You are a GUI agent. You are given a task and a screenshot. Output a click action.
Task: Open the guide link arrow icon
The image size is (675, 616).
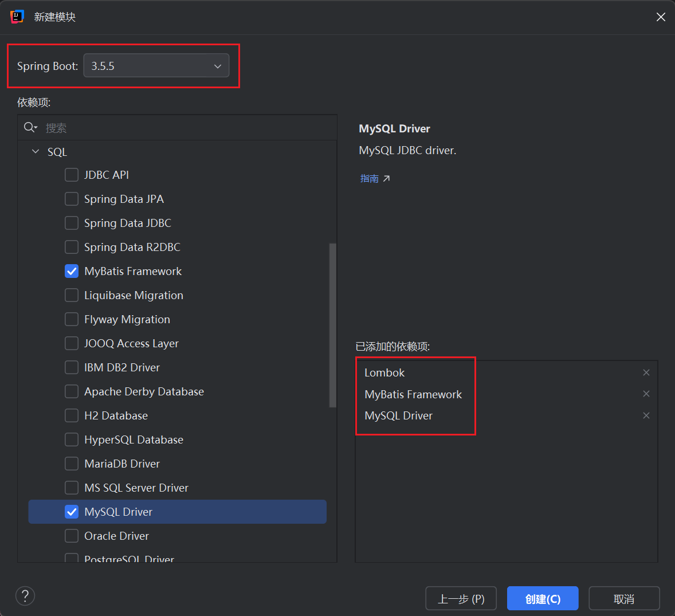coord(387,178)
